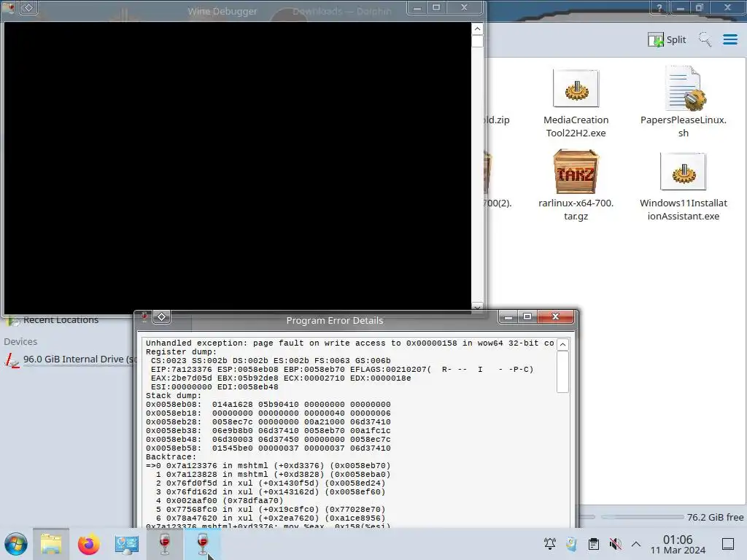Switch to first Wine glass taskbar entry
The height and width of the screenshot is (560, 747).
tap(165, 544)
